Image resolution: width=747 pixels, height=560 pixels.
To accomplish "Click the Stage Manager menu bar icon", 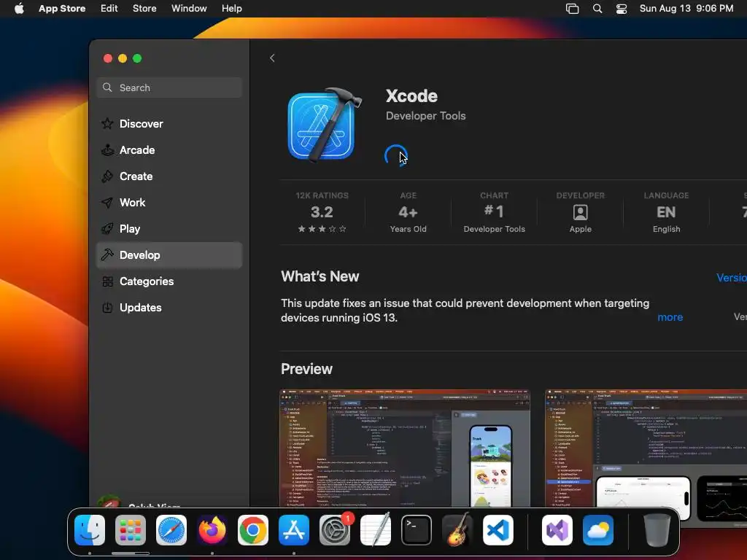I will pyautogui.click(x=572, y=9).
